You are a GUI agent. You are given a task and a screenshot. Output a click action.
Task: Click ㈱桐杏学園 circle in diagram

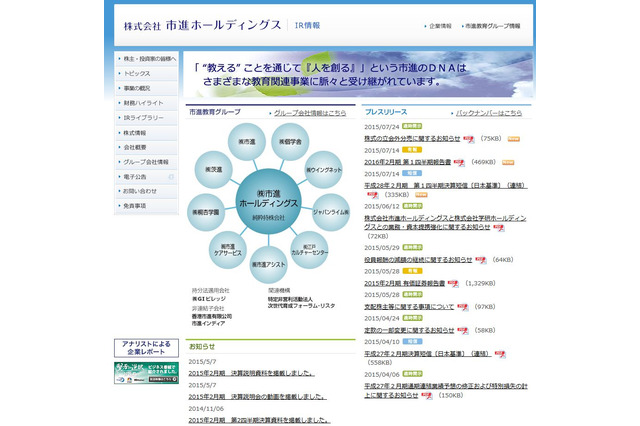206,212
